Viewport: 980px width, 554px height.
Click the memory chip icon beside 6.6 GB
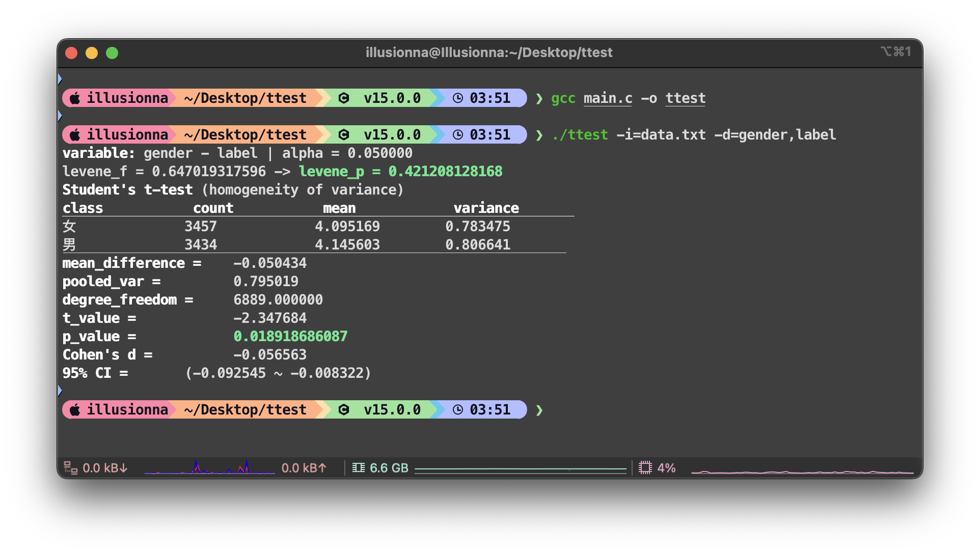[358, 467]
